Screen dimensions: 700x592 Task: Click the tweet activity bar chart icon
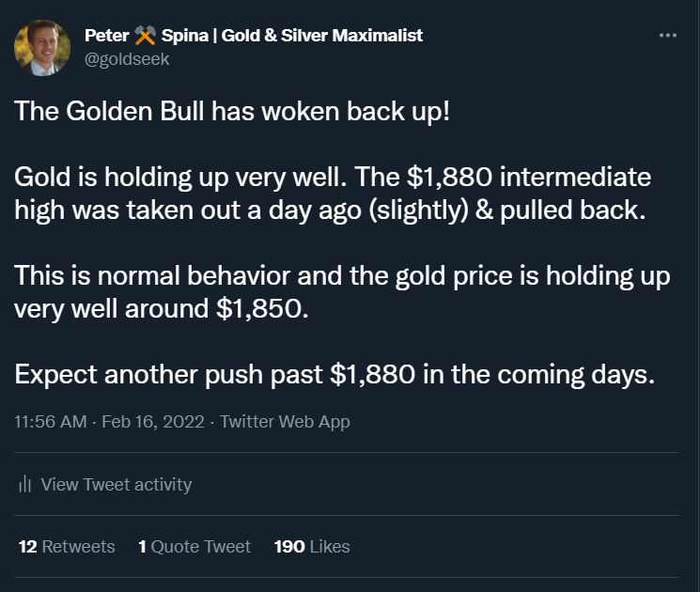point(25,485)
